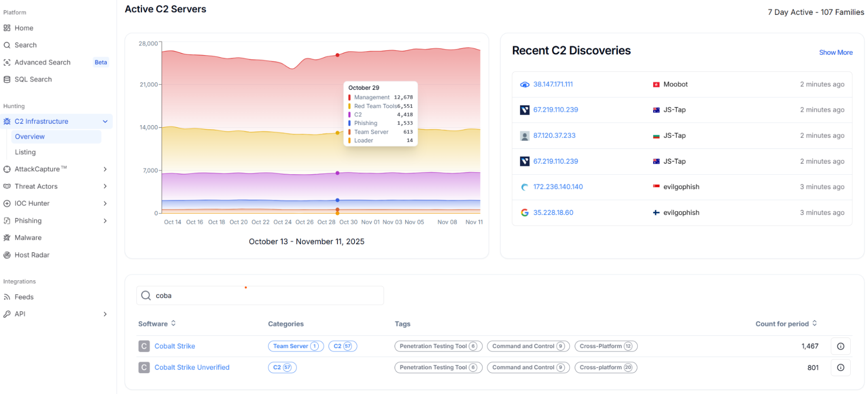Expand the API submenu chevron
This screenshot has width=868, height=394.
click(x=105, y=314)
